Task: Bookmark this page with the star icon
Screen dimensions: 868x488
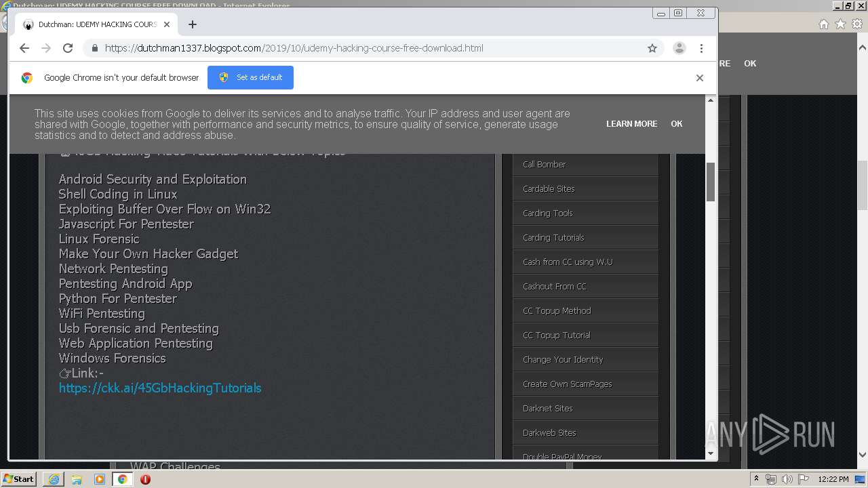Action: [652, 48]
